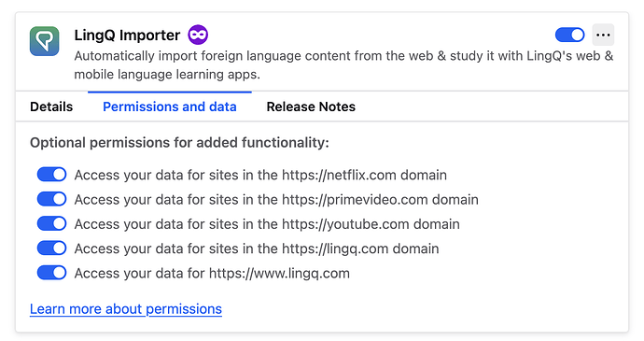The image size is (644, 341).
Task: Click the https://www.lingq.com permission label
Action: coord(212,274)
